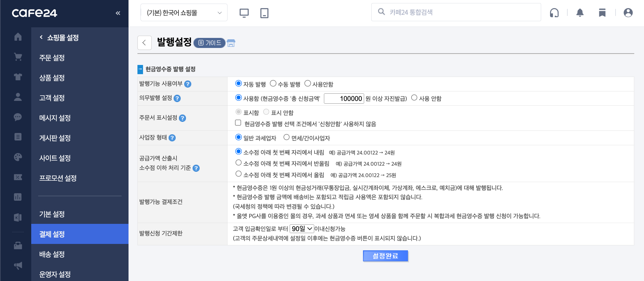The height and width of the screenshot is (281, 644).
Task: Select the 자동 발행 radio button
Action: tap(238, 83)
